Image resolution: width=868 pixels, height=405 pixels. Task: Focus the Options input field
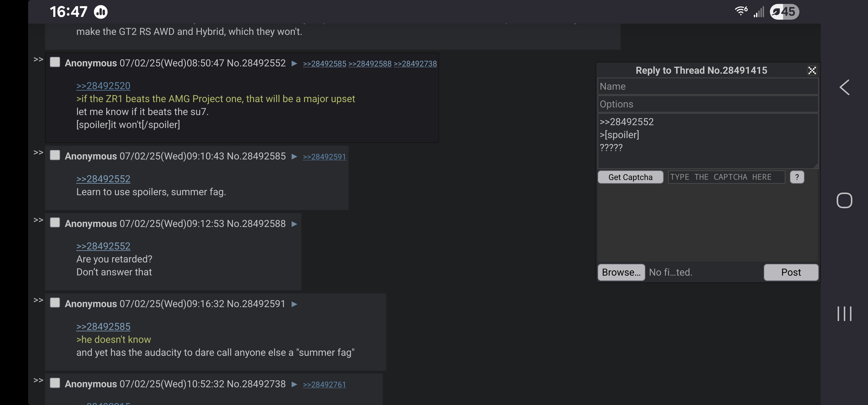click(707, 104)
